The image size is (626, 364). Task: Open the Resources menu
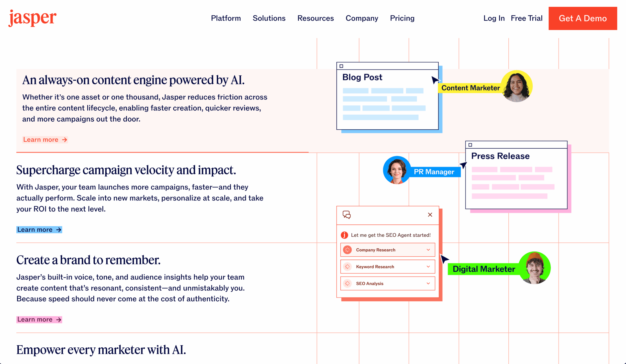pos(315,18)
